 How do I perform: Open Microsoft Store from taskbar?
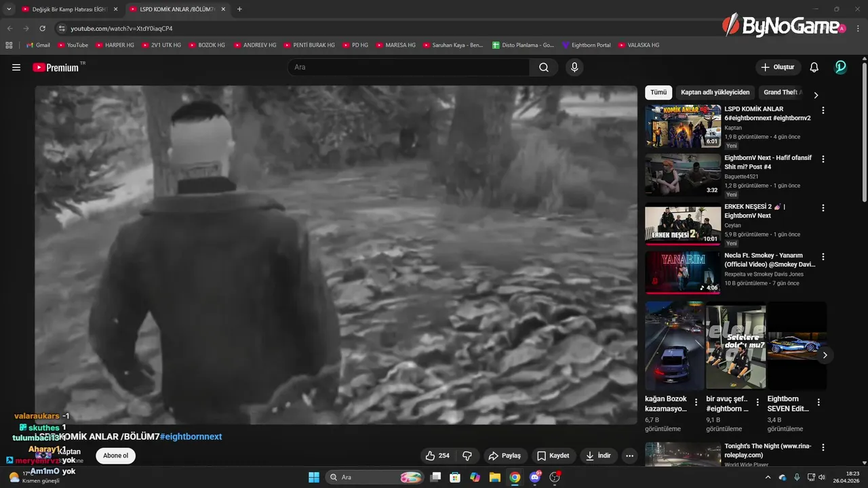(455, 477)
